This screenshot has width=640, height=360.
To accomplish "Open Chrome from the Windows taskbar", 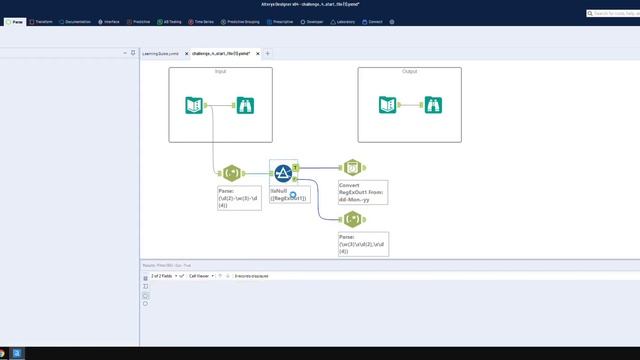I will coord(2,353).
